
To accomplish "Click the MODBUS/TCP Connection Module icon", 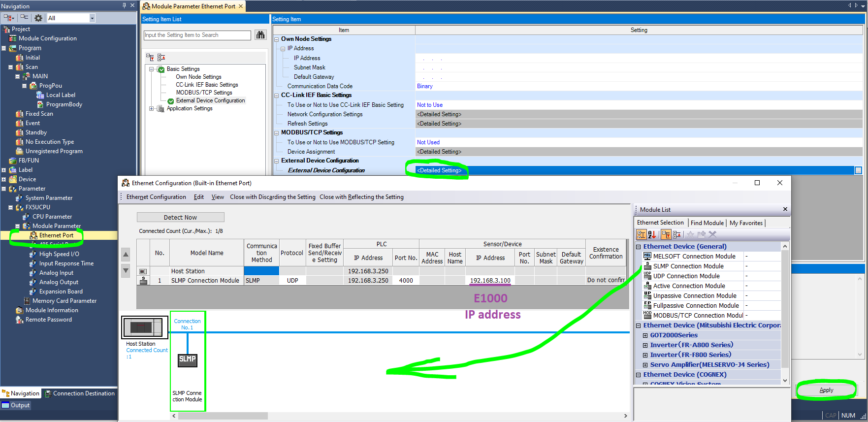I will pyautogui.click(x=647, y=315).
